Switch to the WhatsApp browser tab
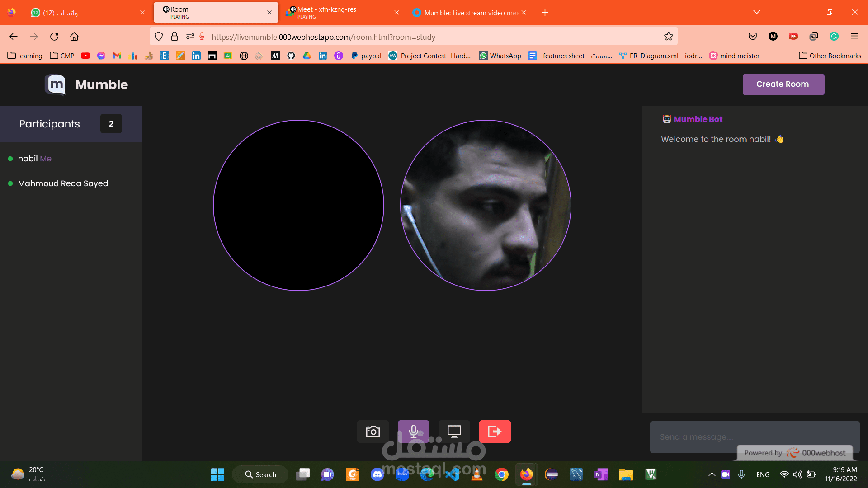Screen dimensions: 868x488 (86, 13)
